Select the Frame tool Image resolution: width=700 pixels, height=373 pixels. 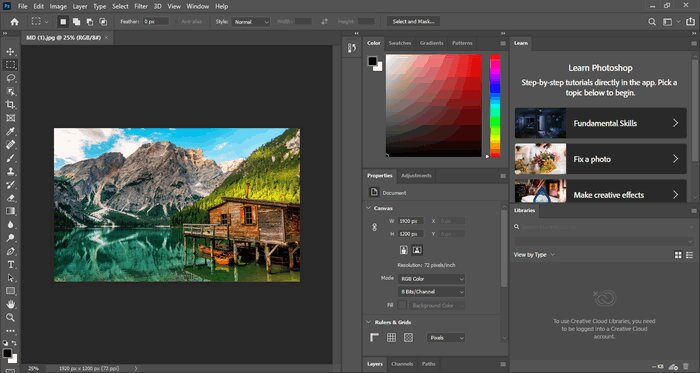pos(10,118)
